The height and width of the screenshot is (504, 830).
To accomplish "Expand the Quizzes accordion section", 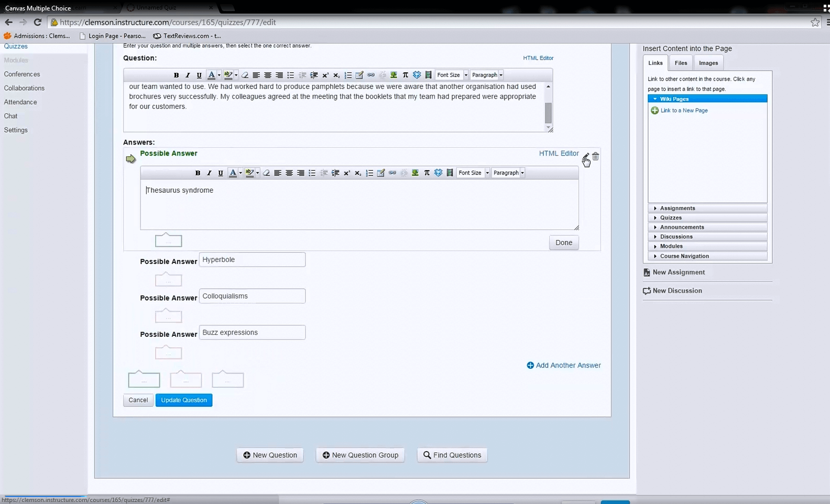I will coord(707,217).
